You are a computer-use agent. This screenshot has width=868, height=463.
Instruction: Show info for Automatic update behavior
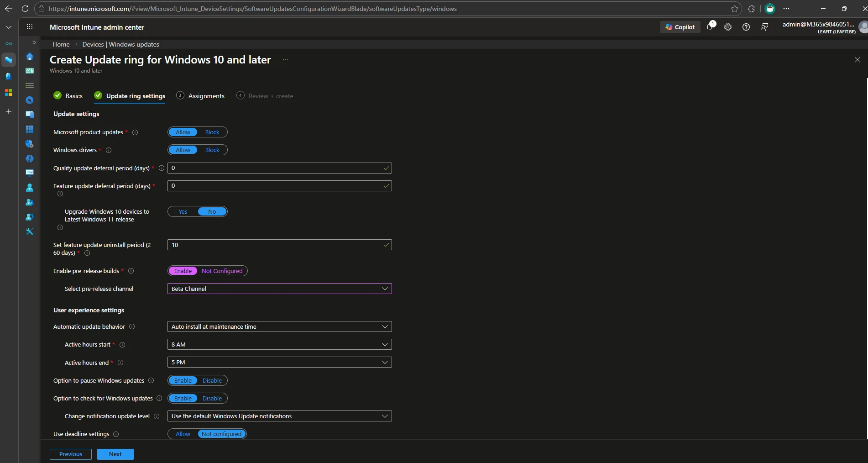click(132, 326)
